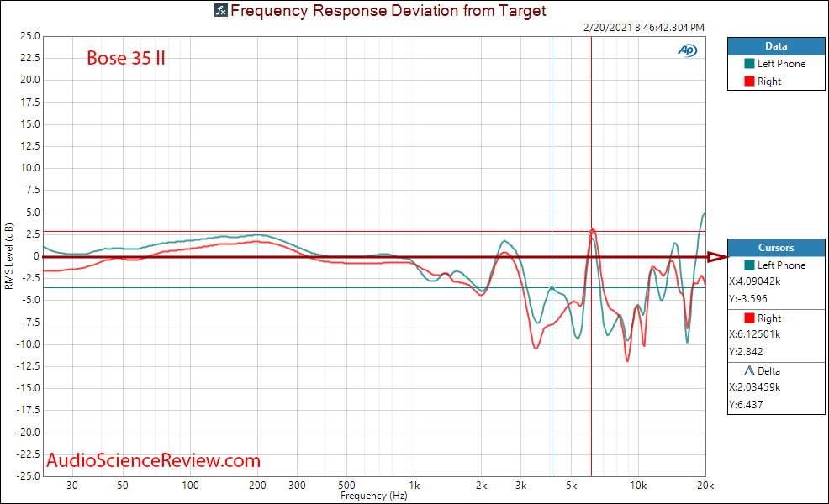
Task: Click the Right X:6.12501k cursor value
Action: point(755,333)
